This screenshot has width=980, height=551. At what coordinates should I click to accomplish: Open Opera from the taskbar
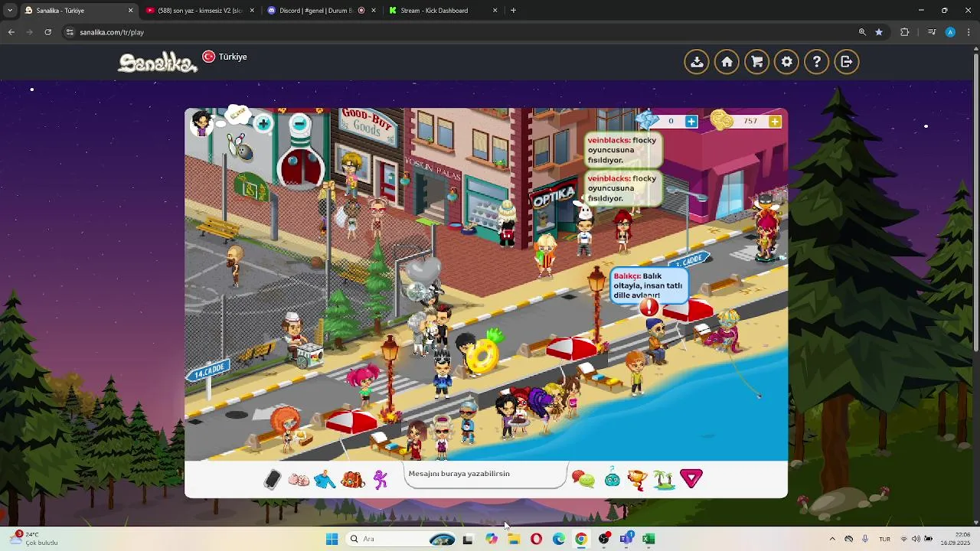pos(536,539)
